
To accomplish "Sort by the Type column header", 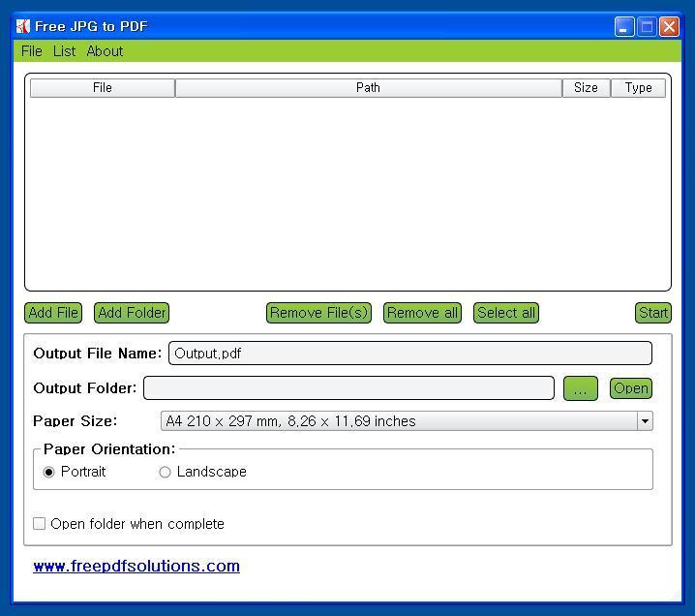I will (638, 88).
